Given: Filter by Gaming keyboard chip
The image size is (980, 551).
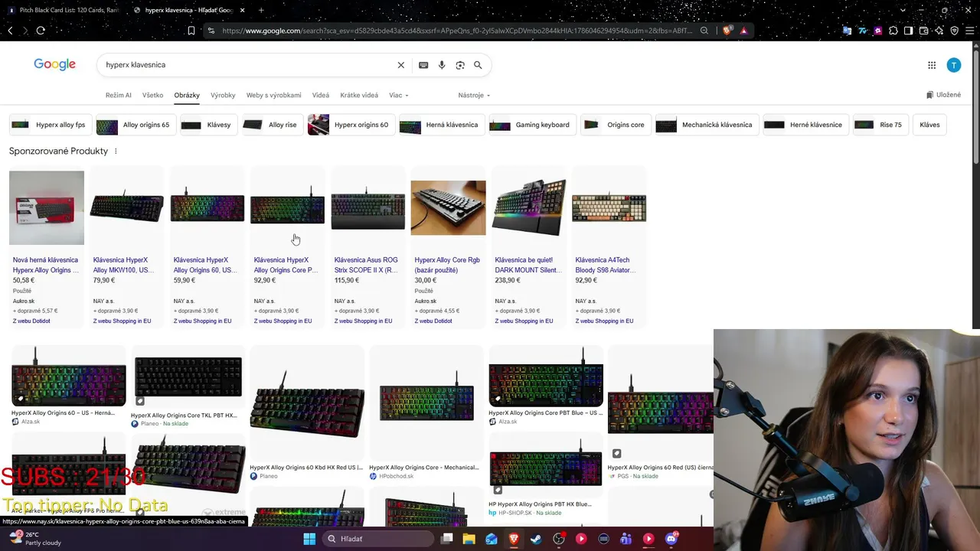Looking at the screenshot, I should (x=533, y=125).
